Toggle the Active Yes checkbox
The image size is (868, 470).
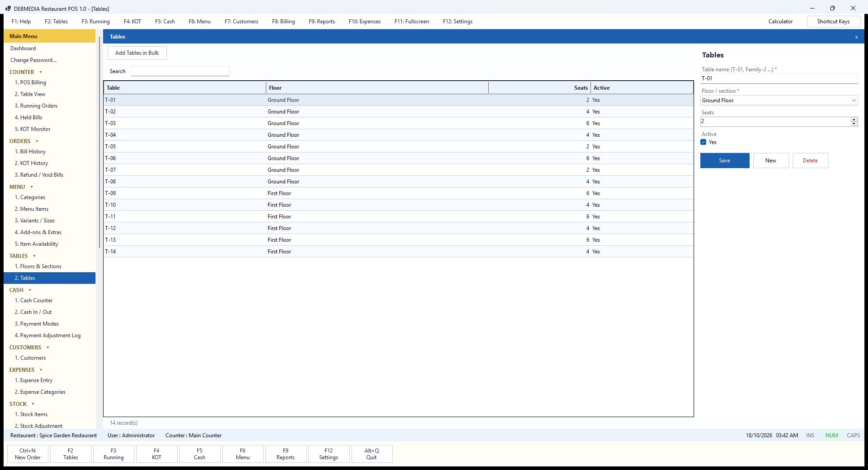click(x=703, y=142)
